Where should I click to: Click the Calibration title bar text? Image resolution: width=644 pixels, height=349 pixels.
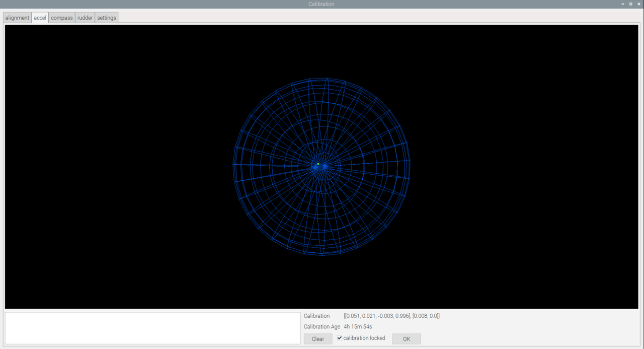click(x=321, y=4)
